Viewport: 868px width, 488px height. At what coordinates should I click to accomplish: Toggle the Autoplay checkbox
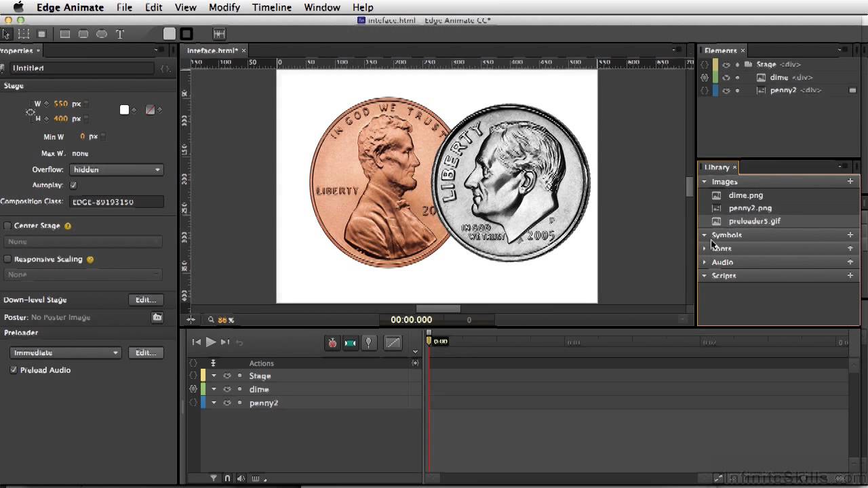pyautogui.click(x=73, y=185)
